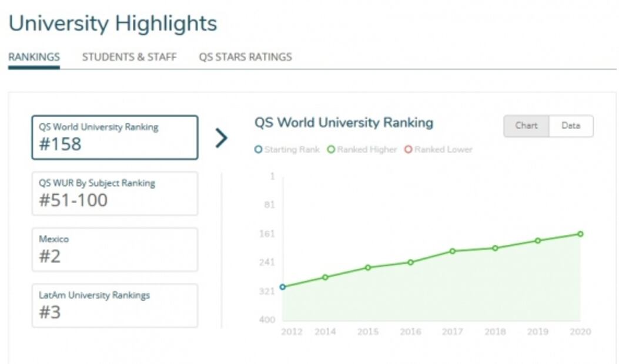Select the QS World University Ranking card
The image size is (619, 364).
click(x=115, y=137)
